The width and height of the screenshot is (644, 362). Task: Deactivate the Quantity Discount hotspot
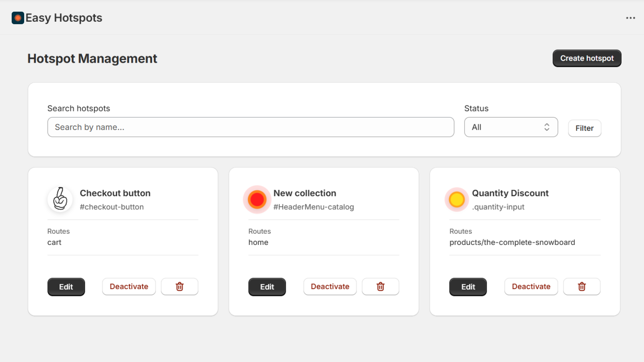tap(531, 287)
